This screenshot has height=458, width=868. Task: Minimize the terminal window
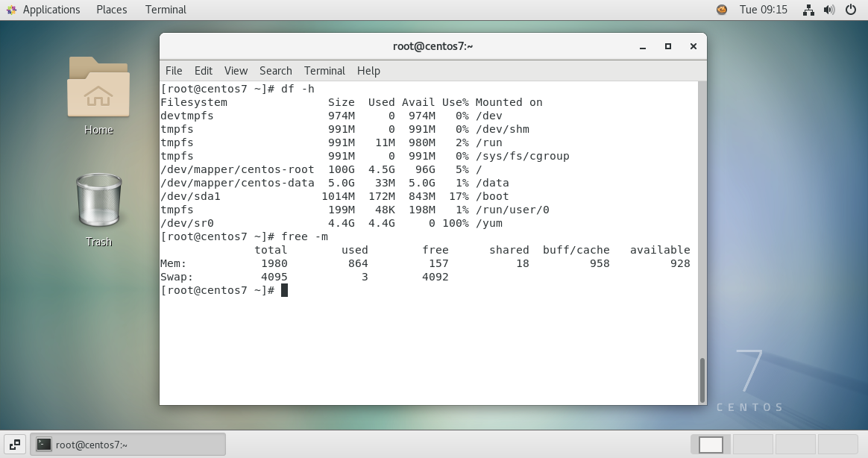(643, 46)
